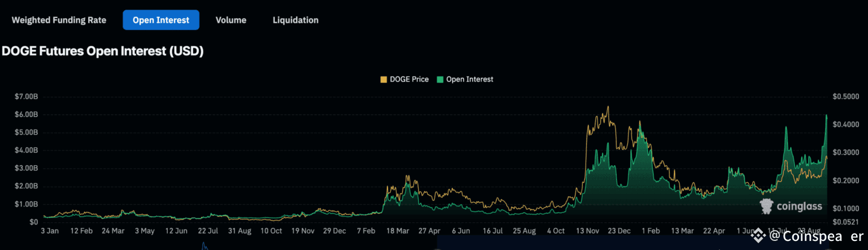Image resolution: width=868 pixels, height=250 pixels.
Task: Switch to the Liquidation tab
Action: [296, 20]
